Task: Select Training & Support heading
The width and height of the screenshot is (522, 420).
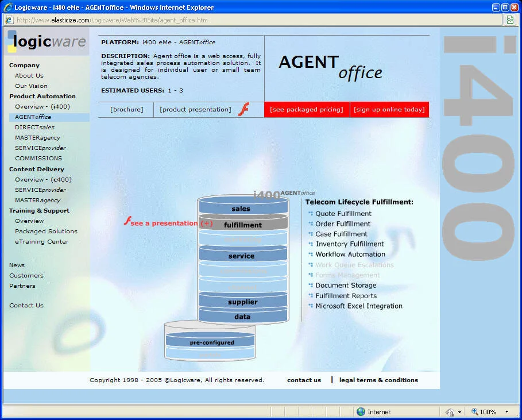Action: pos(39,210)
